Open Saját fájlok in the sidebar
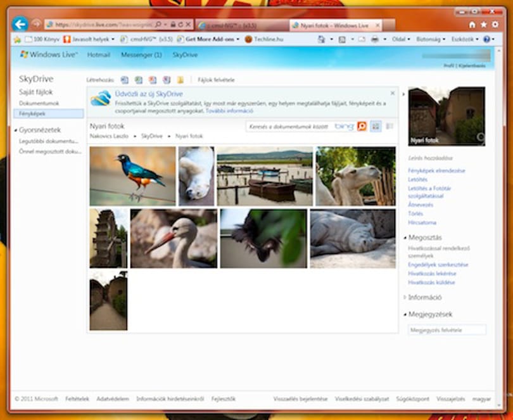The height and width of the screenshot is (420, 513). (x=35, y=92)
